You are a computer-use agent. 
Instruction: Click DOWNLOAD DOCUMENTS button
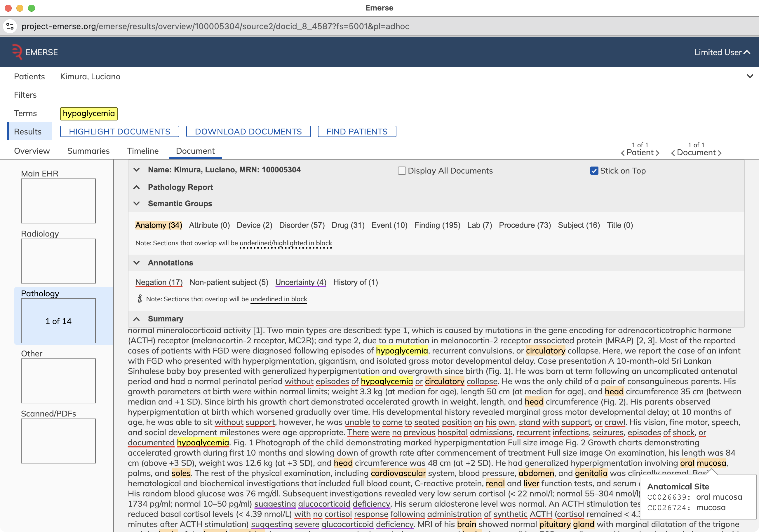(248, 132)
